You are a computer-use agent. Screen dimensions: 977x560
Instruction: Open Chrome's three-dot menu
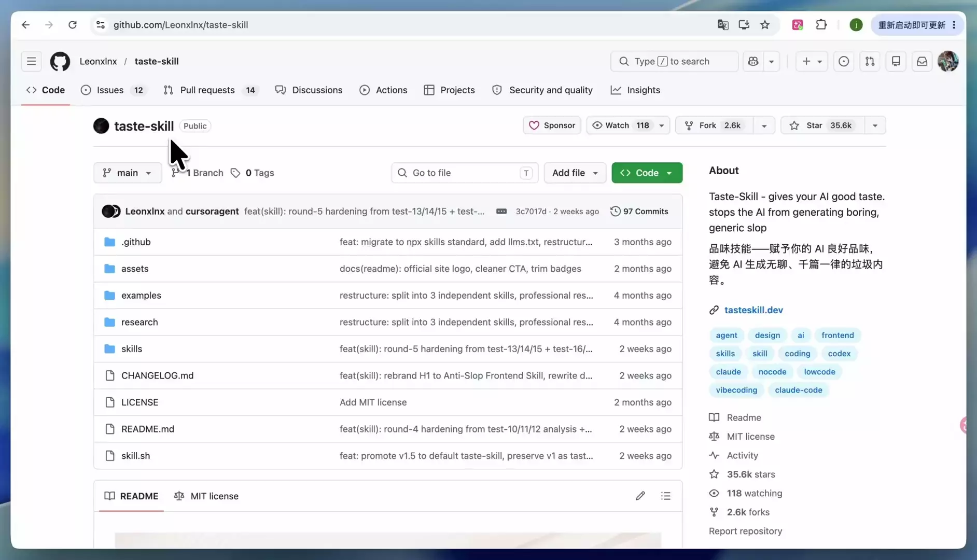pos(954,25)
